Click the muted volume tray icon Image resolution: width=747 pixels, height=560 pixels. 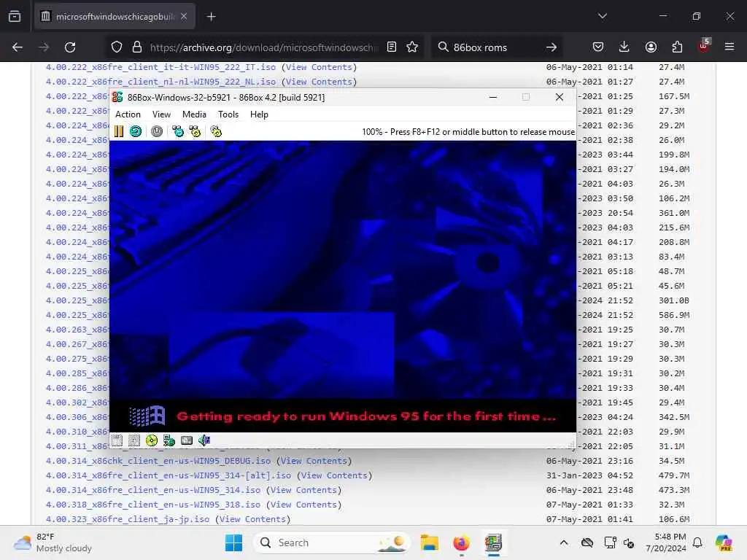click(630, 542)
